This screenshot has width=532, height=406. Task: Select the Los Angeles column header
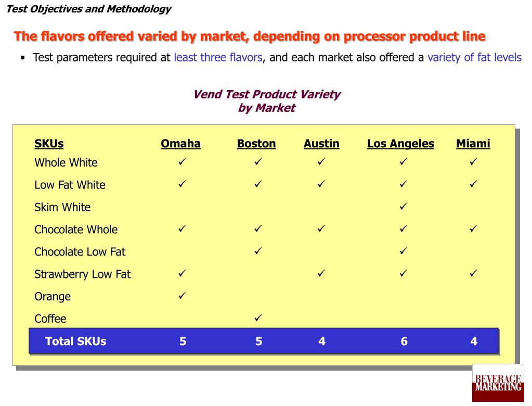pyautogui.click(x=401, y=144)
